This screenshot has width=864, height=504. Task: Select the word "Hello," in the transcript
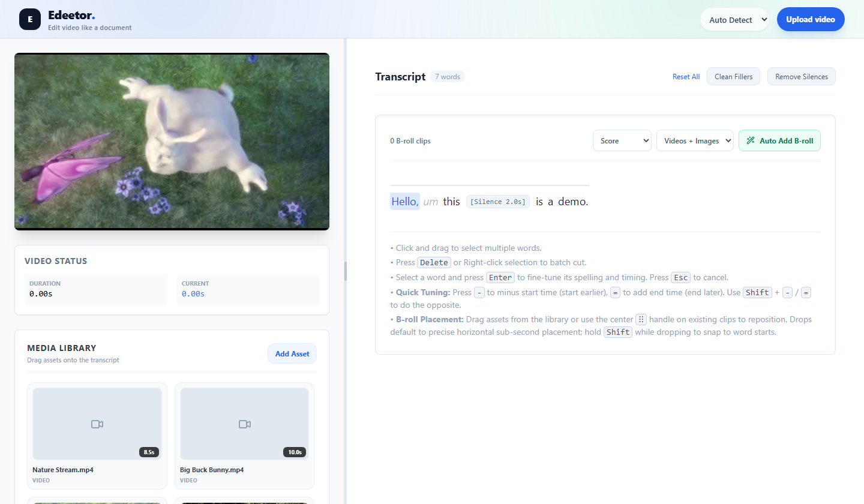click(x=405, y=202)
